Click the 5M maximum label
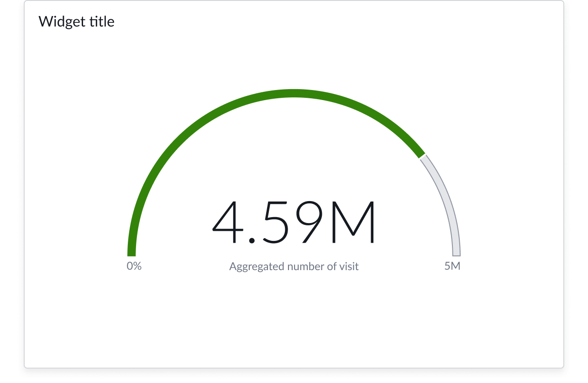The height and width of the screenshot is (383, 588). pyautogui.click(x=452, y=266)
